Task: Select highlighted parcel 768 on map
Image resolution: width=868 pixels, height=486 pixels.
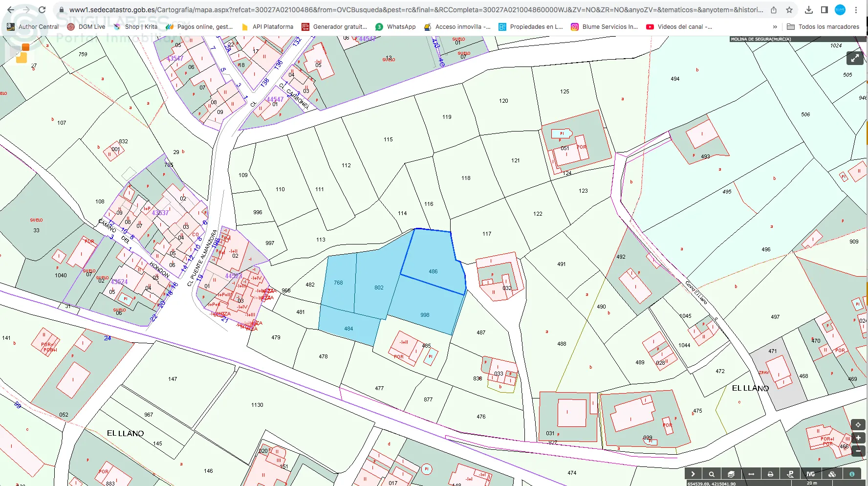Action: pyautogui.click(x=339, y=283)
